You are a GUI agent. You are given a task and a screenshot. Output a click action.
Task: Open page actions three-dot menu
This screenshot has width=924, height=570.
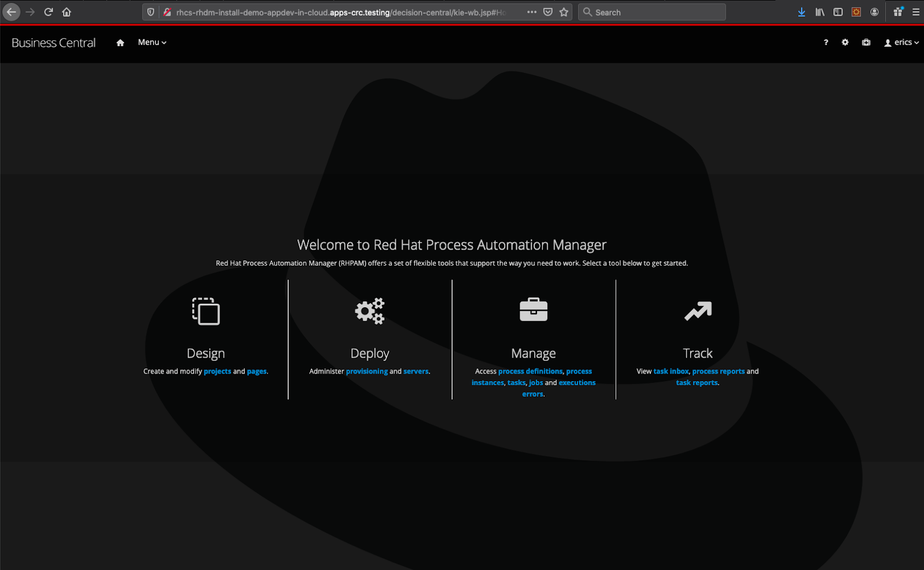pyautogui.click(x=532, y=12)
